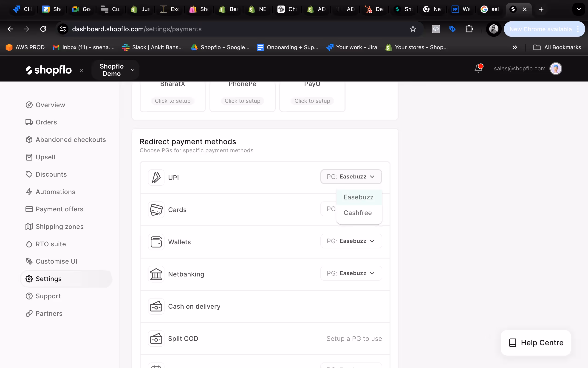588x368 pixels.
Task: Click the Cash on delivery icon
Action: 156,306
